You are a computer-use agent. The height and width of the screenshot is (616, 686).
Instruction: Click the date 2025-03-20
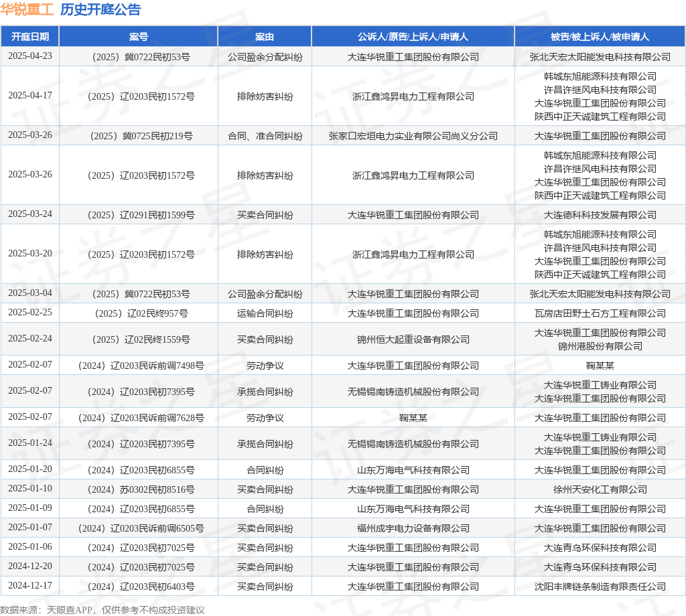pyautogui.click(x=29, y=254)
